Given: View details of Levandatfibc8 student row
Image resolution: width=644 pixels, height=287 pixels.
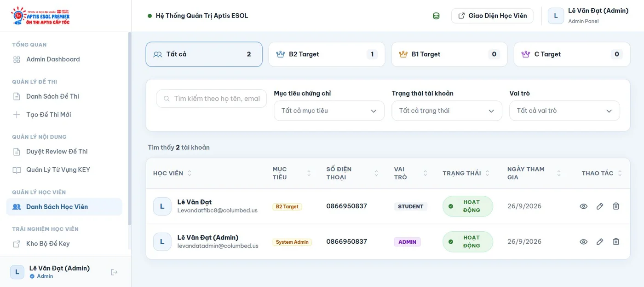Looking at the screenshot, I should (583, 206).
